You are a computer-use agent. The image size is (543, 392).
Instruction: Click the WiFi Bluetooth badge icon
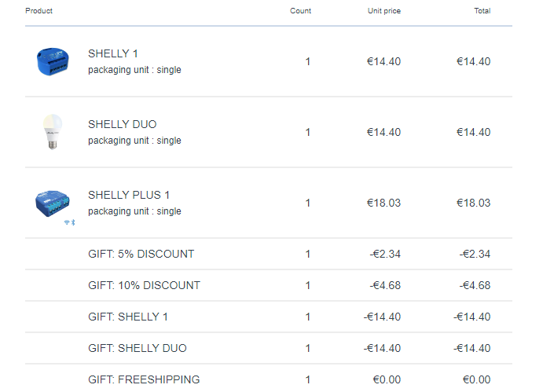coord(70,222)
